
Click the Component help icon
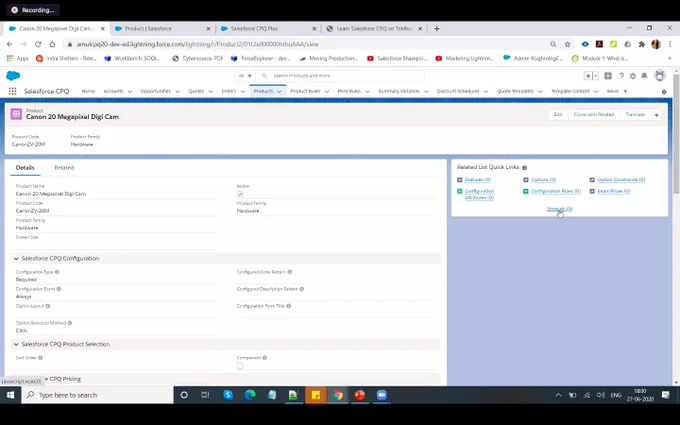point(265,358)
